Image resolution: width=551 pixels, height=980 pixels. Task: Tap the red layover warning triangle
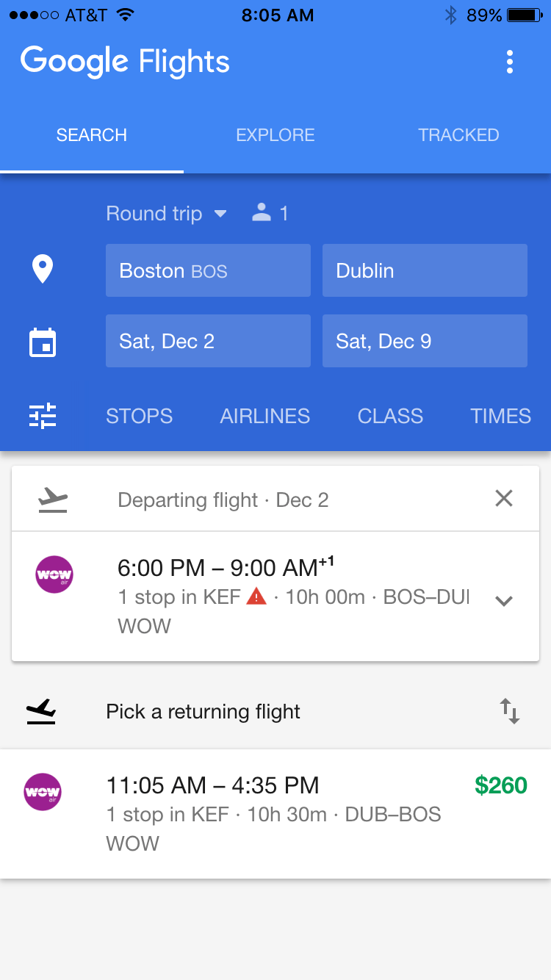pyautogui.click(x=256, y=597)
